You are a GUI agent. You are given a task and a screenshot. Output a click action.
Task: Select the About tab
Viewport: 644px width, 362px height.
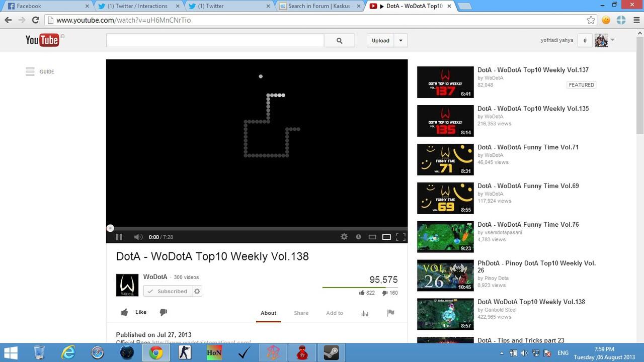click(x=268, y=313)
